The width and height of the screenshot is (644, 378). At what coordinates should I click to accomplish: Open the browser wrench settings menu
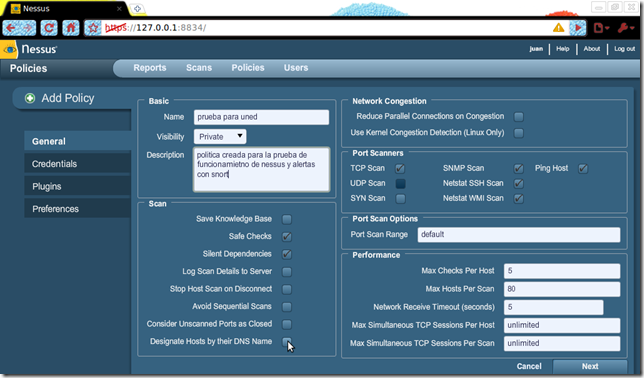(626, 28)
